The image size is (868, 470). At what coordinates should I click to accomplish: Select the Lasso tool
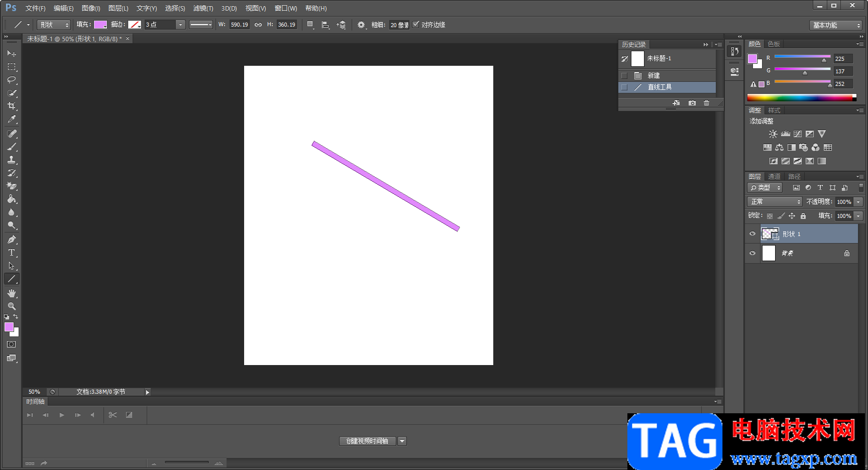pos(12,80)
